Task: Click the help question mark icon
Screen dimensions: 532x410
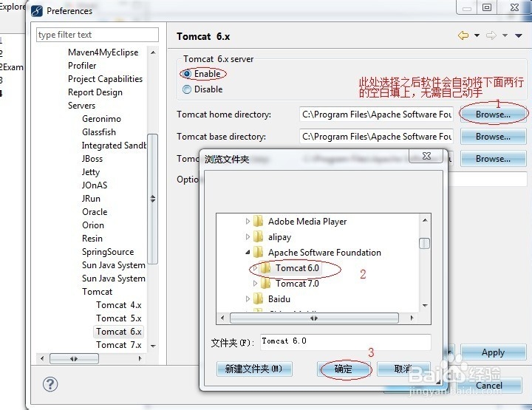Action: 50,384
